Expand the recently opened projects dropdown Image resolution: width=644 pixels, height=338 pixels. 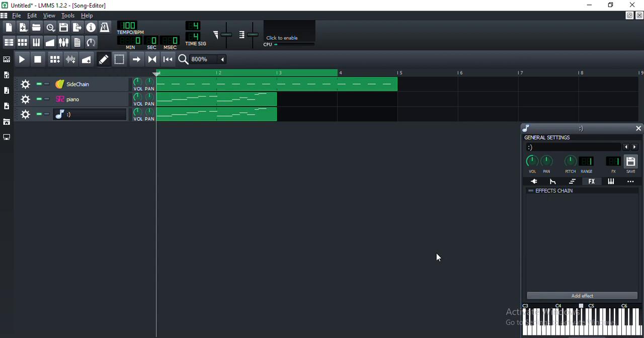coord(50,28)
